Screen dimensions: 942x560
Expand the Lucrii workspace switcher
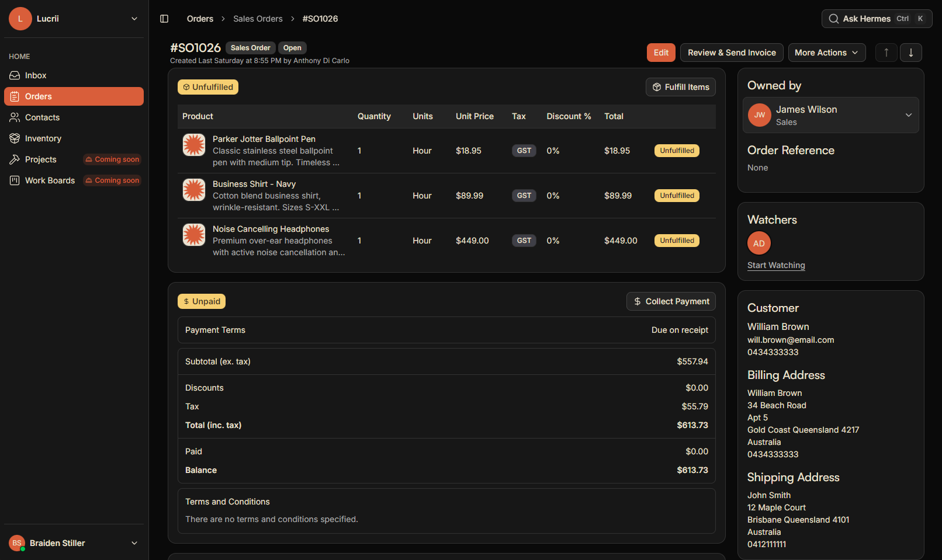click(x=135, y=18)
